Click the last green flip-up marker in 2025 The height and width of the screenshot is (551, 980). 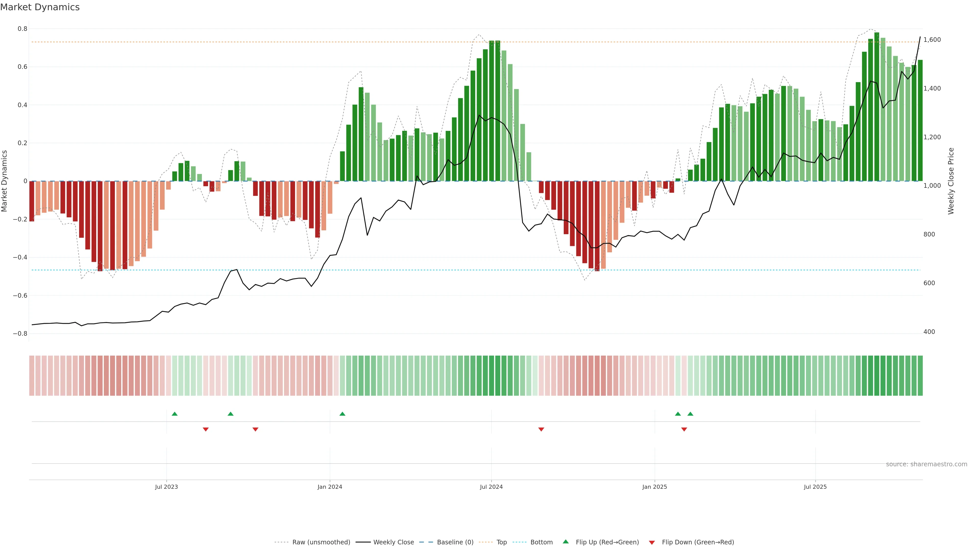click(x=690, y=414)
